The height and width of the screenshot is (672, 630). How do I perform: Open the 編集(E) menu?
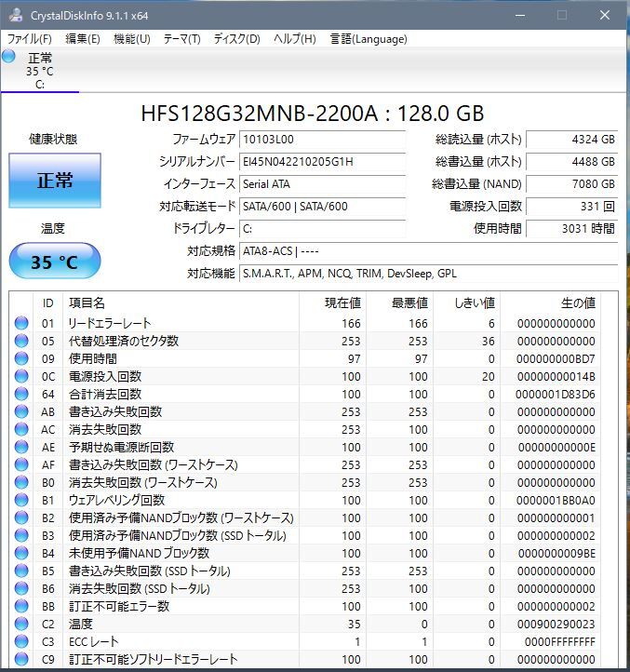82,39
